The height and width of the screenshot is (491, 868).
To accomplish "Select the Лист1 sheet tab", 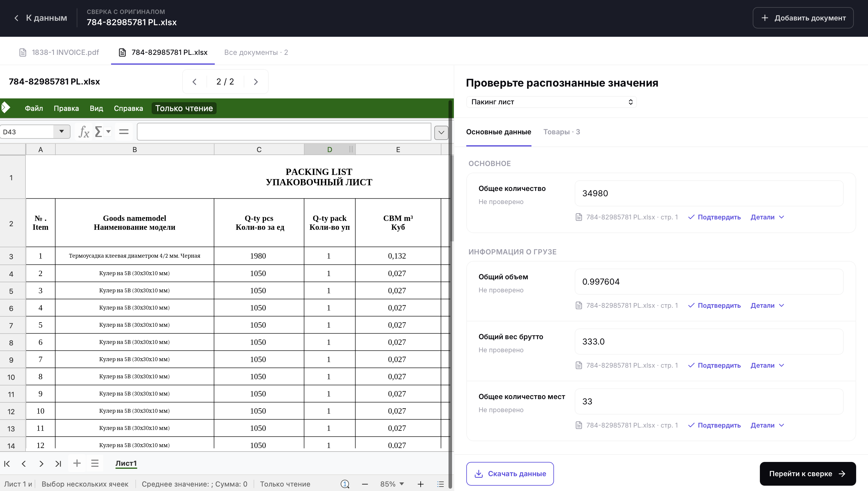I will click(126, 463).
